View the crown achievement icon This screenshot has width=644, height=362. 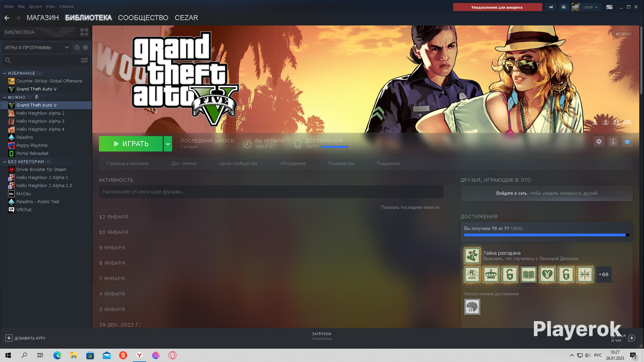click(491, 274)
